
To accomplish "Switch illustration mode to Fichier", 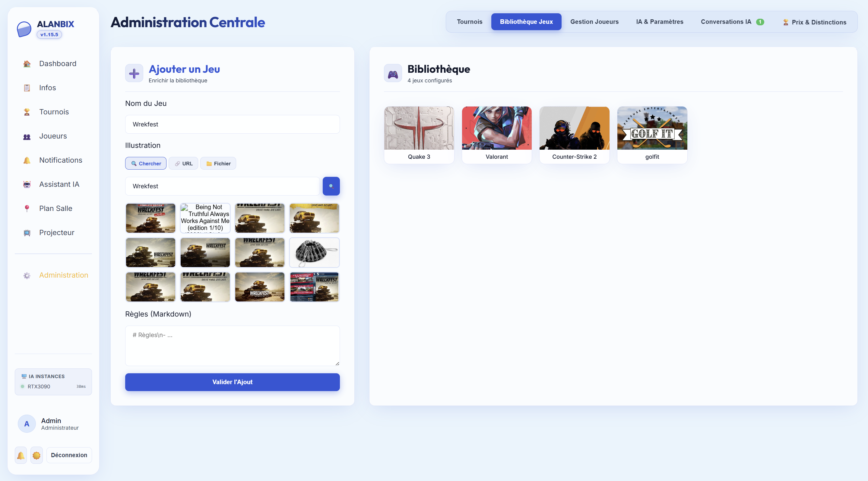I will click(x=218, y=164).
